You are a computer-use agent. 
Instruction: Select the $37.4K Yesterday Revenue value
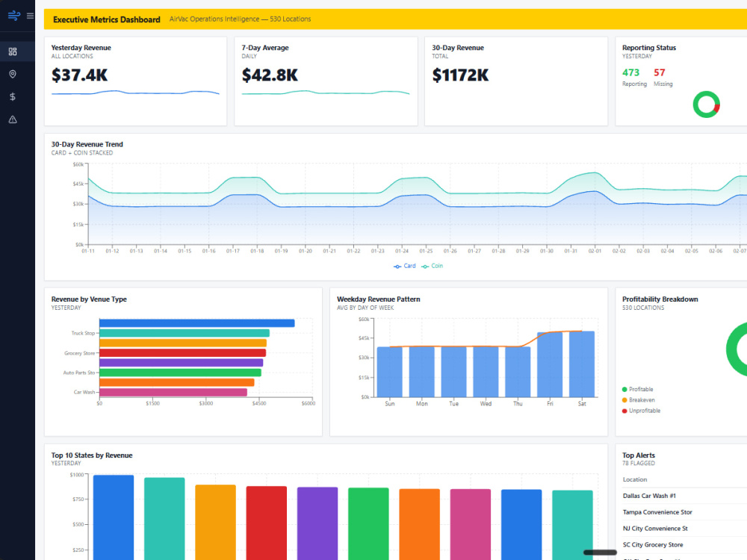[x=80, y=75]
